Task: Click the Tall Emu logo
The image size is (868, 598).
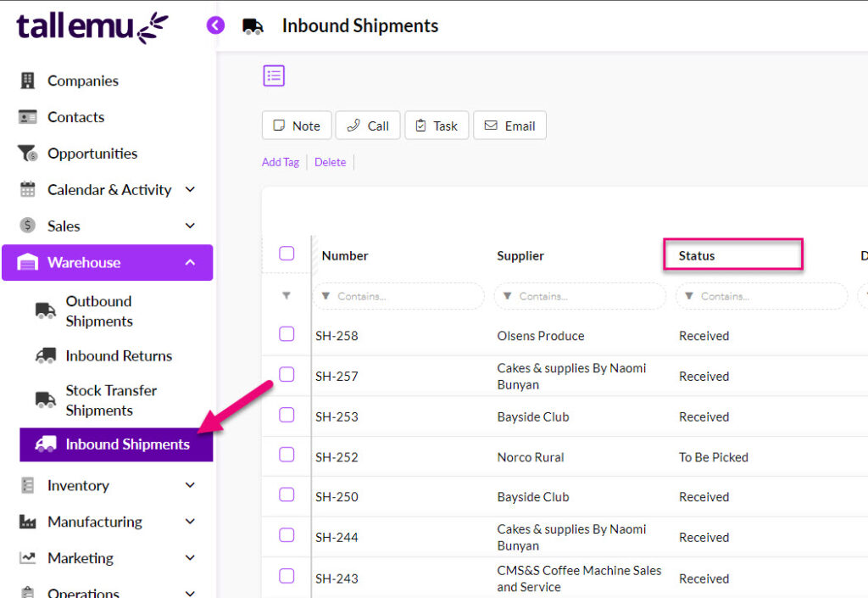Action: 92,27
